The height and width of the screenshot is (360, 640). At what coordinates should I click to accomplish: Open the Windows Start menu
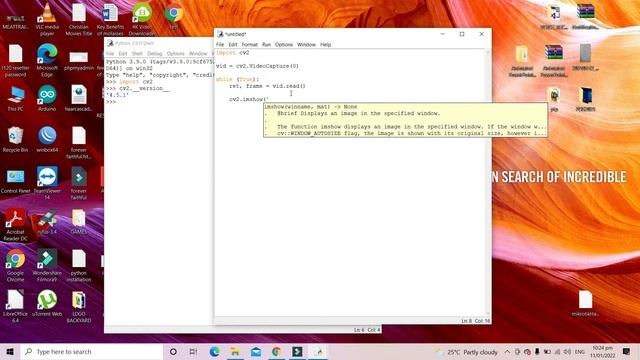click(x=10, y=351)
